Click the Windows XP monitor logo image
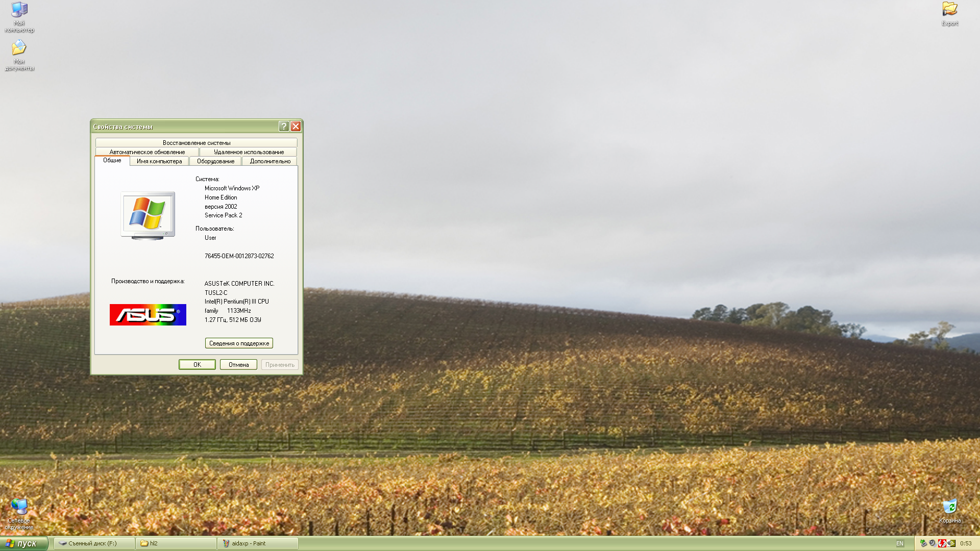Screen dimensions: 980x551 click(x=148, y=215)
